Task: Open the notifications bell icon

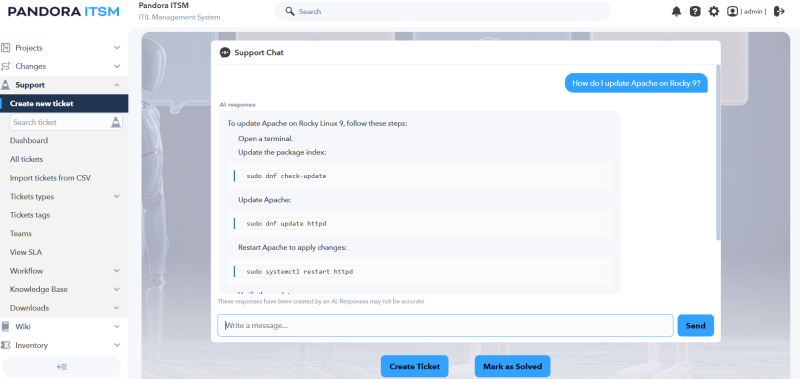Action: point(676,11)
